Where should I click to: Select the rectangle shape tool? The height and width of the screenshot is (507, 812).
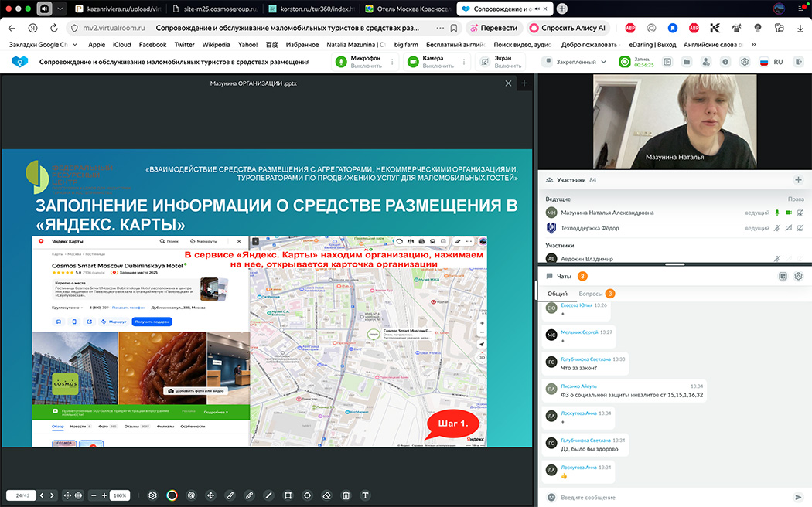click(x=288, y=495)
